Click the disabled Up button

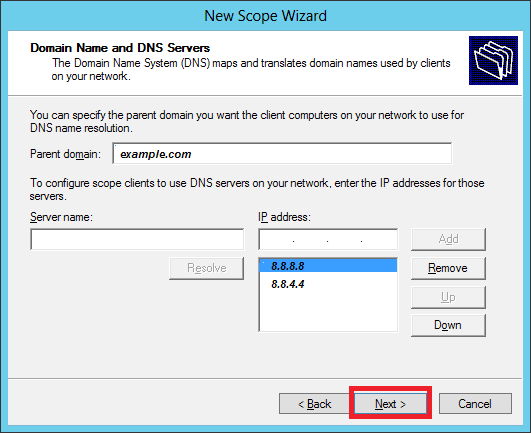click(448, 297)
